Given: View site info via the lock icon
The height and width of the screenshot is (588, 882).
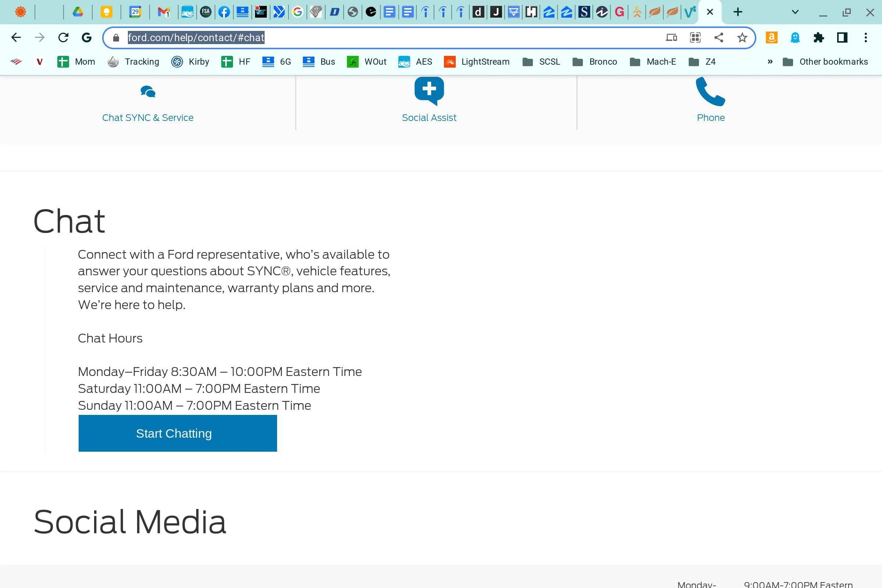Looking at the screenshot, I should coord(116,38).
